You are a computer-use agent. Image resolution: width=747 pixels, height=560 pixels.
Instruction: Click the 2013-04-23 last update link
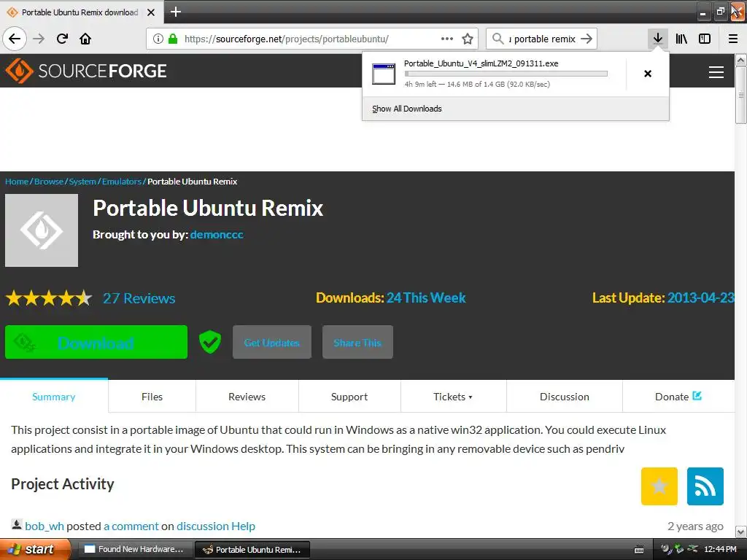coord(700,297)
